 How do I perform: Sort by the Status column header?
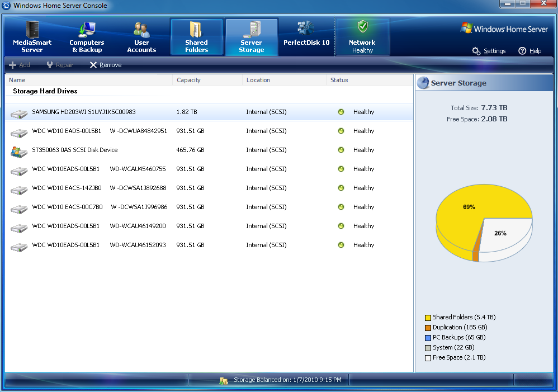pos(370,80)
